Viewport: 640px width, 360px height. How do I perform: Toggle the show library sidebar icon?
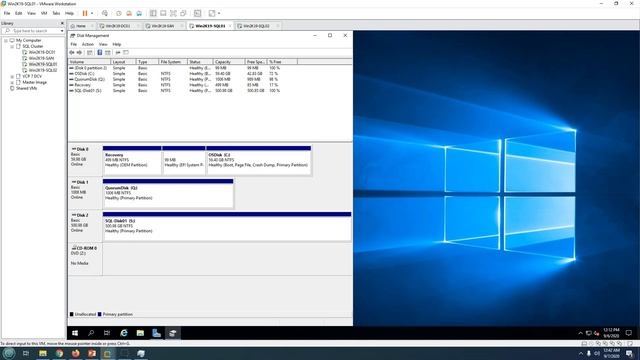pyautogui.click(x=153, y=13)
